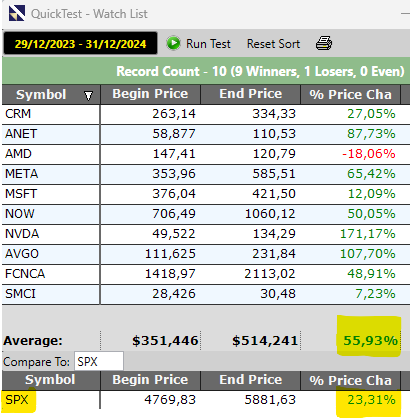Click AVGO end price 231,84
The height and width of the screenshot is (420, 410).
tap(274, 254)
